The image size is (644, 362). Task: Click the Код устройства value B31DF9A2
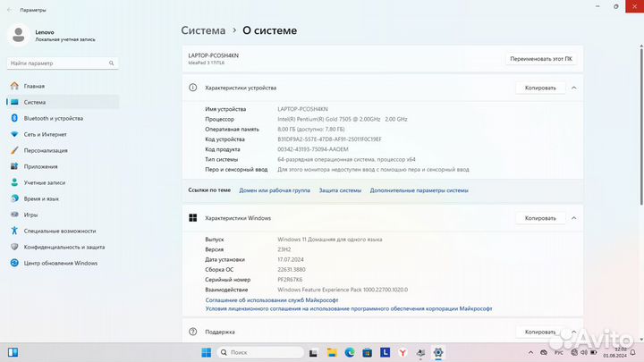[329, 139]
